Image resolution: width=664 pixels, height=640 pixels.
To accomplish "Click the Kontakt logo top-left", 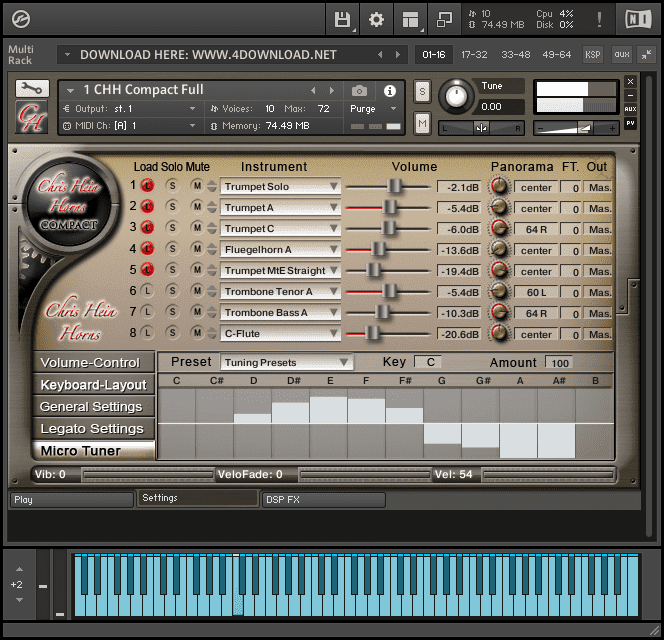I will 20,19.
